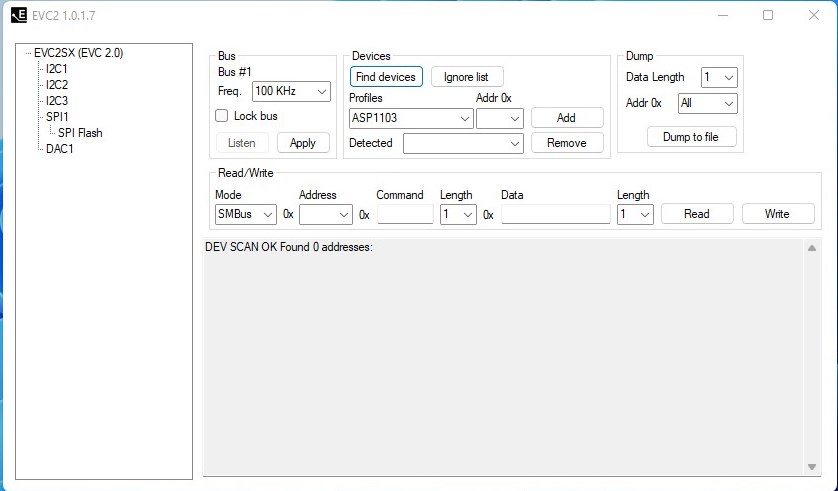Enable the Lock bus checkbox
Screen dimensions: 838x491
coord(223,116)
